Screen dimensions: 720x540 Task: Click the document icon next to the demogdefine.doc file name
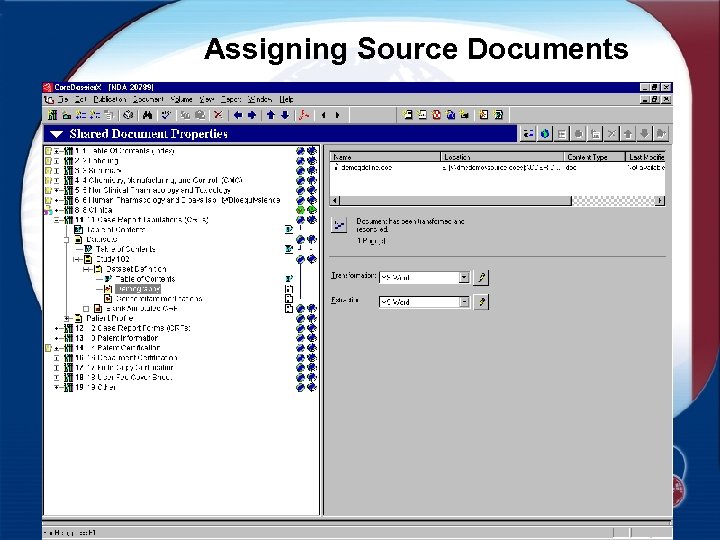tap(336, 168)
